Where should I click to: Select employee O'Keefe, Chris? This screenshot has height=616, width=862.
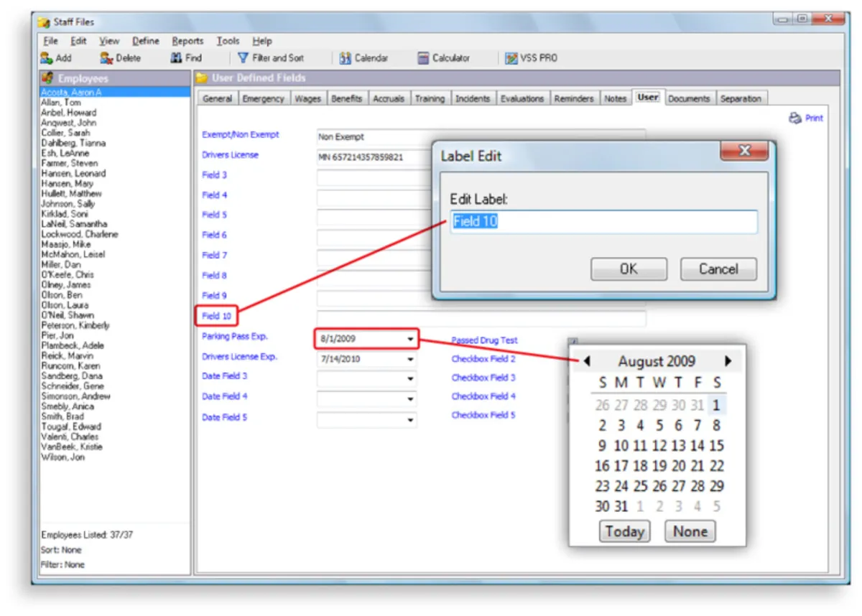pos(67,275)
